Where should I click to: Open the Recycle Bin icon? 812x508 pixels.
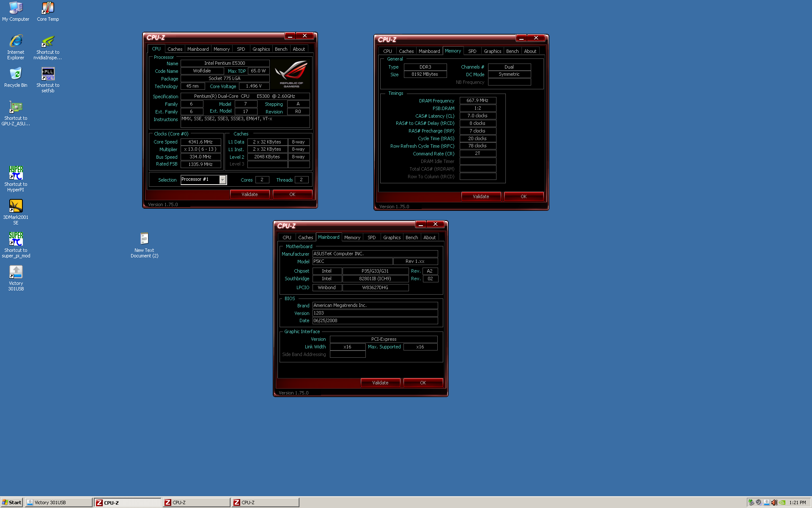[16, 77]
